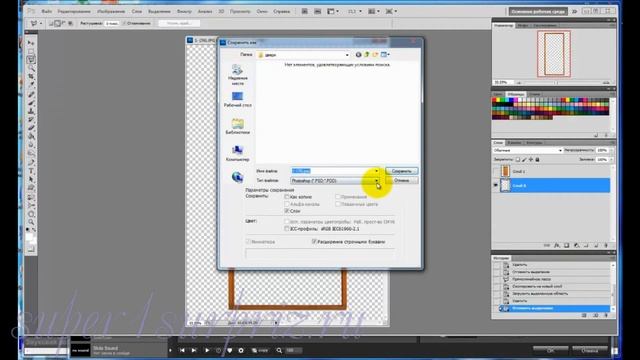Uncheck the Слои save option
The image size is (640, 360).
[287, 211]
